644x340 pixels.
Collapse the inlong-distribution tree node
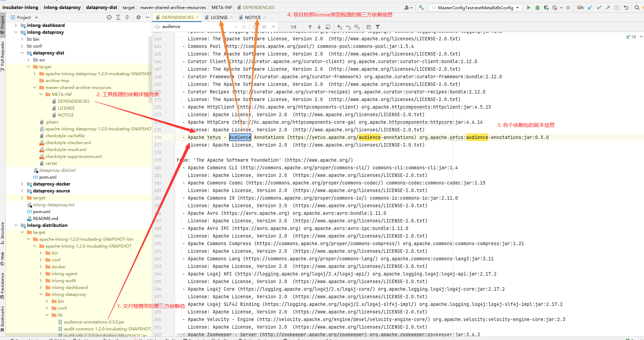16,226
